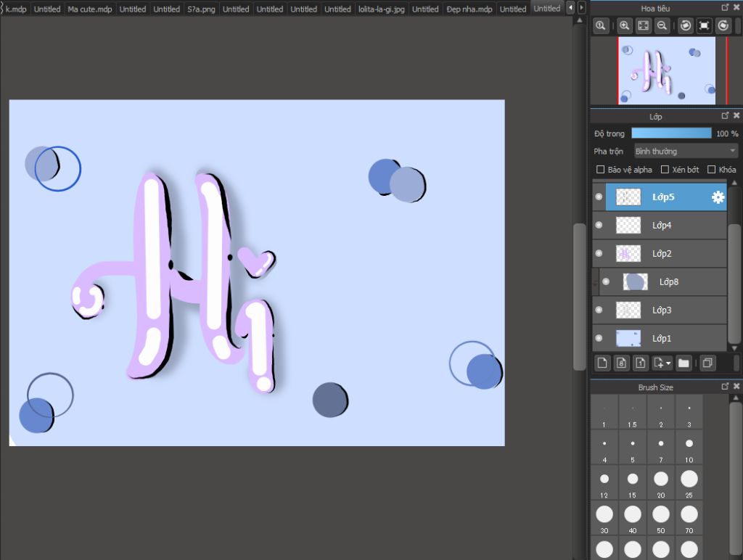The image size is (743, 560).
Task: Open the S?a.png document tab
Action: tap(201, 9)
